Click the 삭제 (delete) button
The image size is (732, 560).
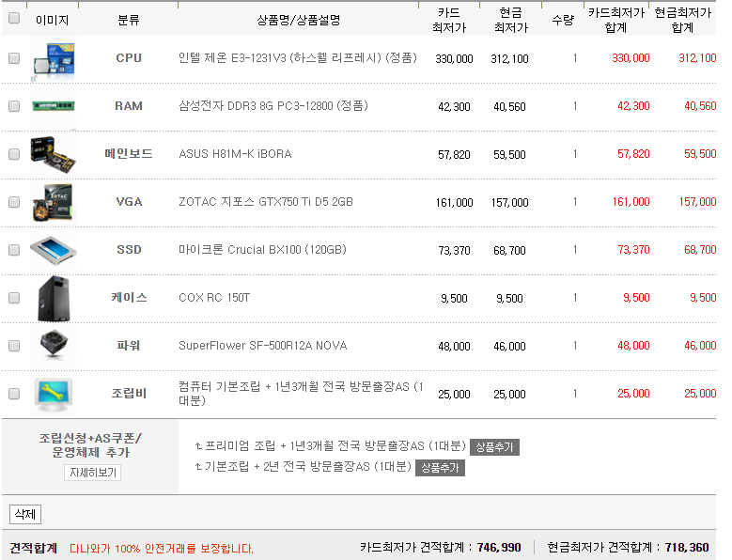[24, 515]
